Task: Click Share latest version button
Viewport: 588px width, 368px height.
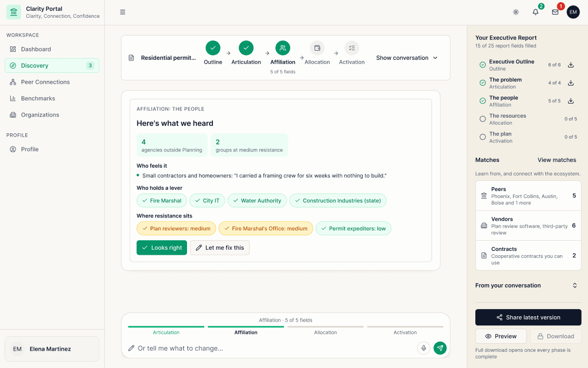Action: tap(528, 317)
